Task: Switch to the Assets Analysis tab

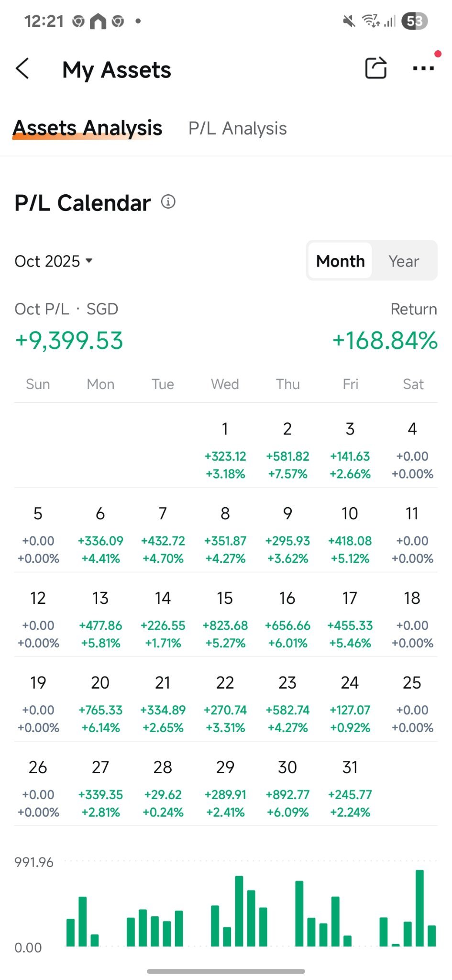Action: click(x=88, y=128)
